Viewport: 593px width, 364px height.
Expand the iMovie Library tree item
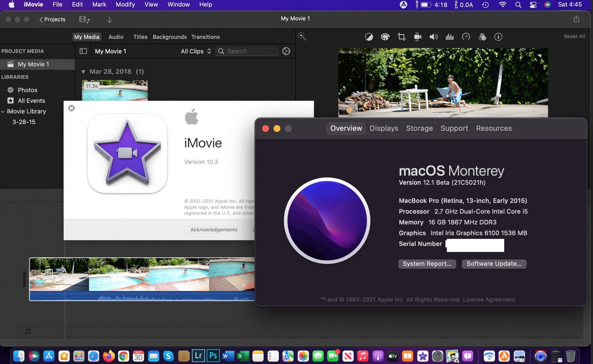pyautogui.click(x=3, y=111)
